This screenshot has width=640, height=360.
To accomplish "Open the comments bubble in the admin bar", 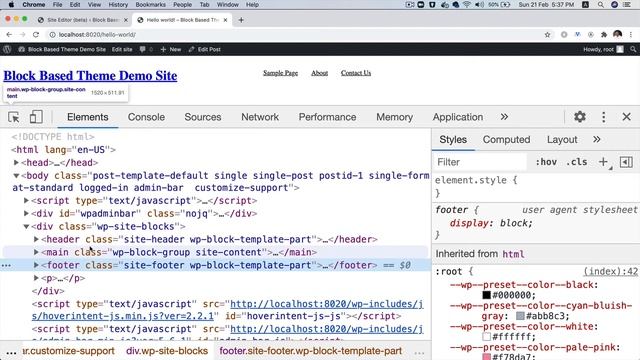I will click(x=142, y=49).
